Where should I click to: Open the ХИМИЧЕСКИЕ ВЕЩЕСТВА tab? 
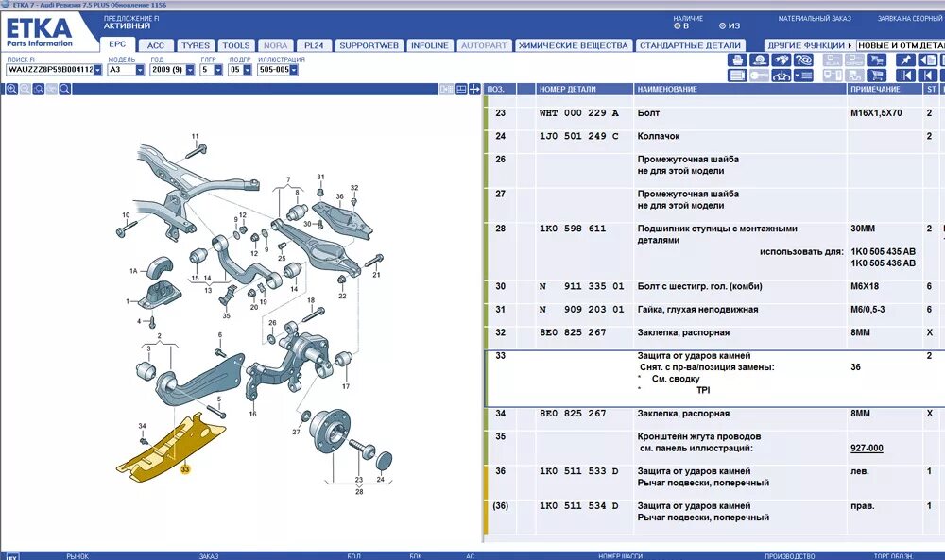(x=574, y=45)
